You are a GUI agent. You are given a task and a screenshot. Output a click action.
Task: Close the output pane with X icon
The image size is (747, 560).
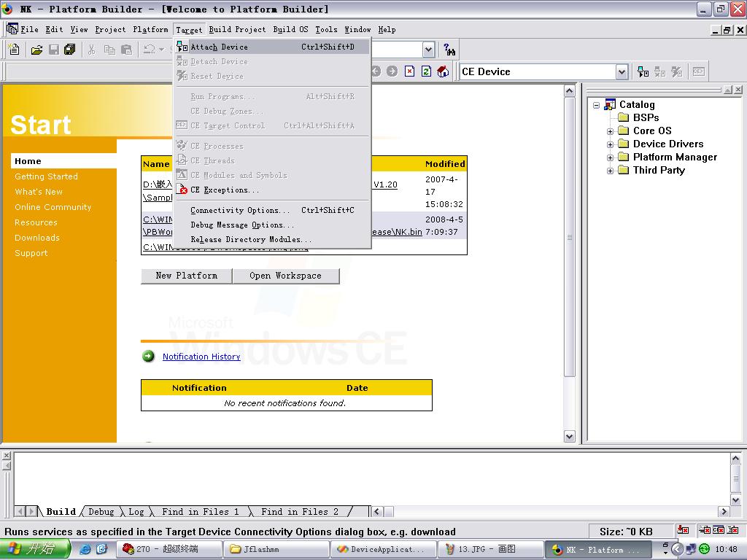pos(7,456)
